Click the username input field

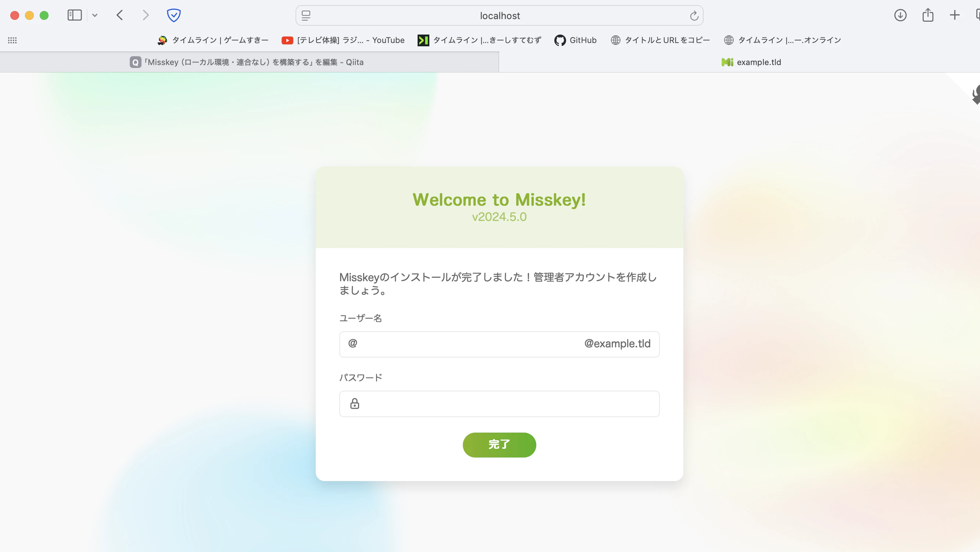click(x=499, y=344)
